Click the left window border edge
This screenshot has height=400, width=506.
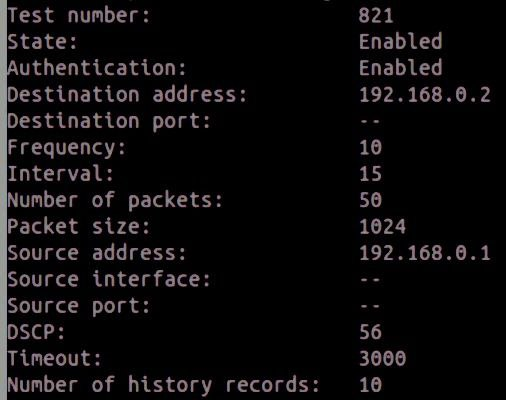pyautogui.click(x=3, y=200)
